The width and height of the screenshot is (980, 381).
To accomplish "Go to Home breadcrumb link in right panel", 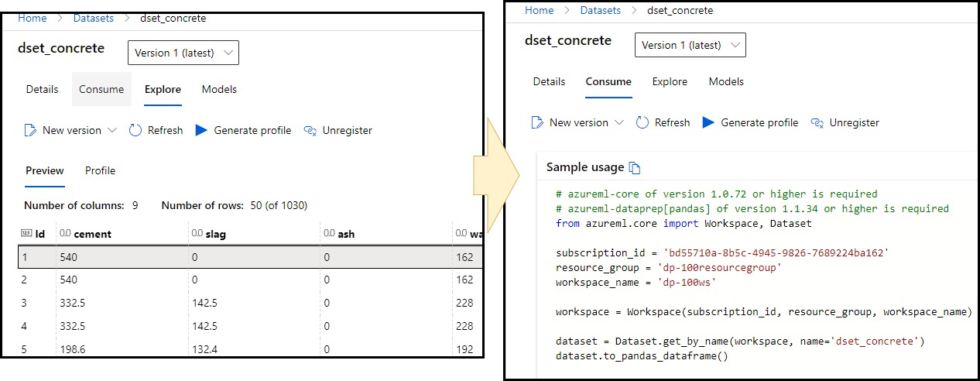I will tap(540, 10).
